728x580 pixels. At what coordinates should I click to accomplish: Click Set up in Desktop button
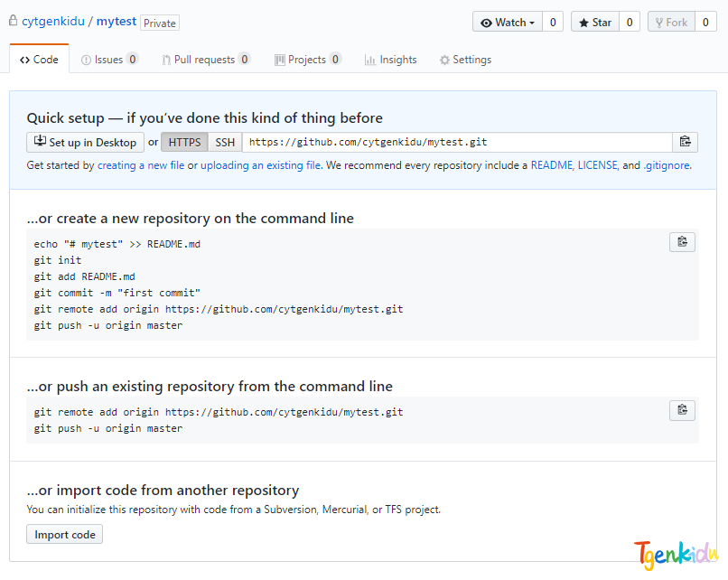tap(86, 142)
